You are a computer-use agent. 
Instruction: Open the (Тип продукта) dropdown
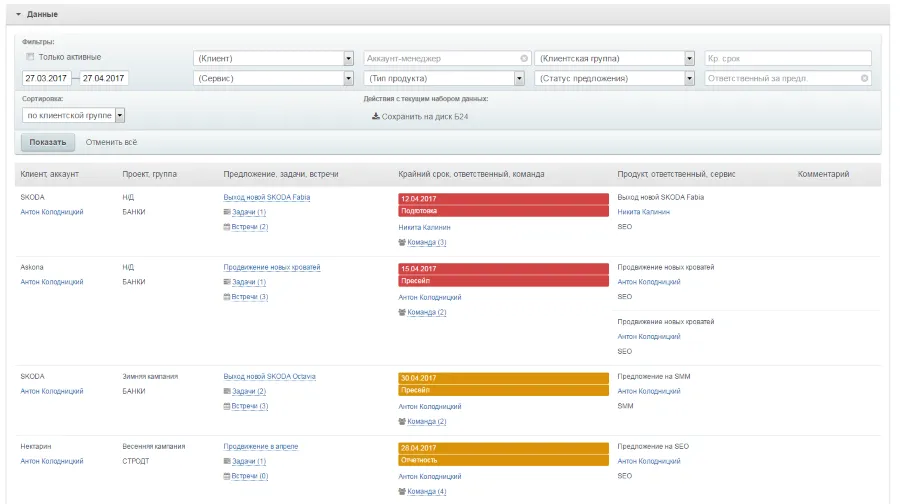[519, 78]
